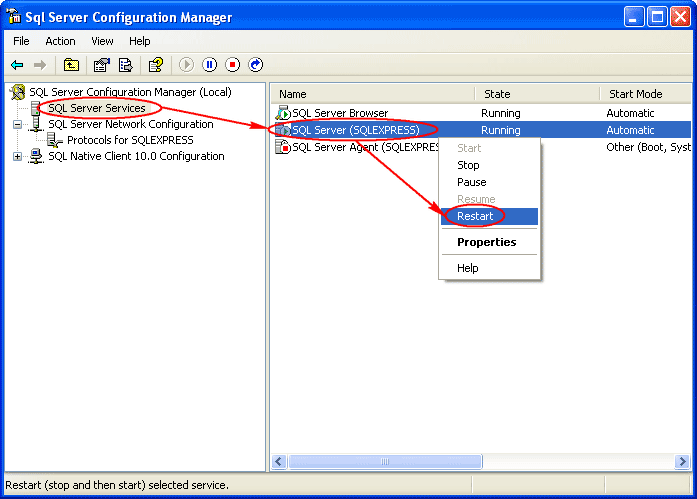Click the Export List toolbar icon
Viewport: 697px width, 499px height.
point(125,65)
